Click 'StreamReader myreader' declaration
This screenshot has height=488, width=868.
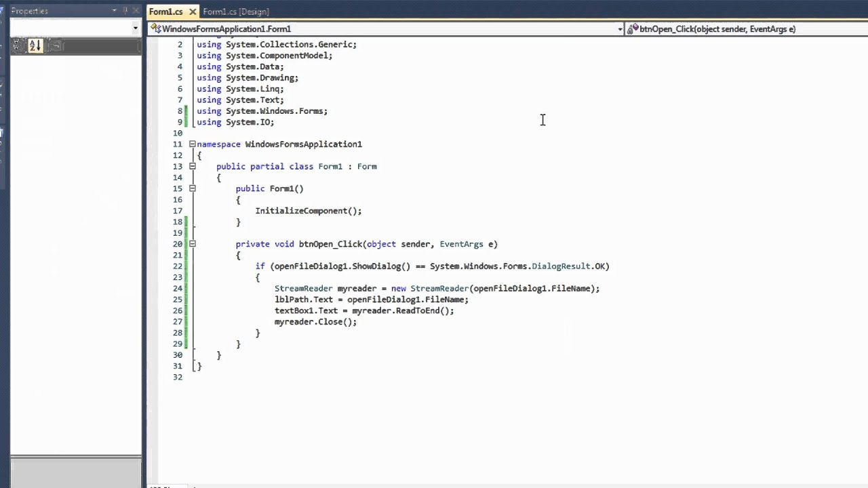coord(325,289)
